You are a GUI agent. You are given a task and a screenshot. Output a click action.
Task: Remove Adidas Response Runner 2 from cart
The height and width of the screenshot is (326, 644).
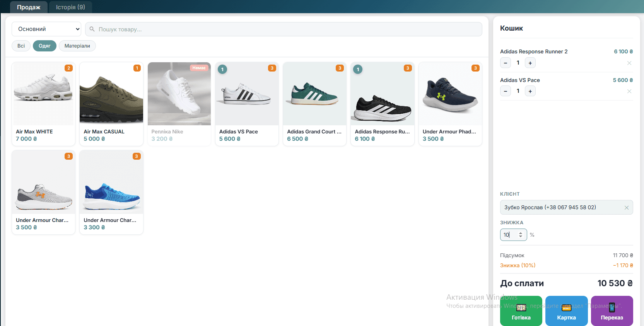point(629,63)
